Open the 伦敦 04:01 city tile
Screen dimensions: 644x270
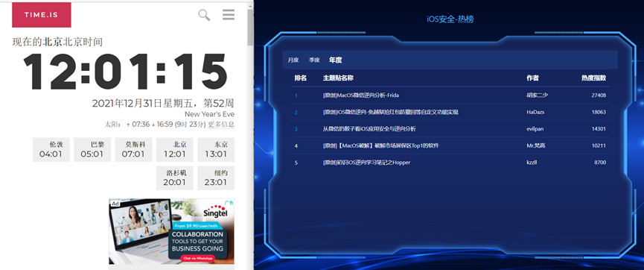click(x=51, y=150)
